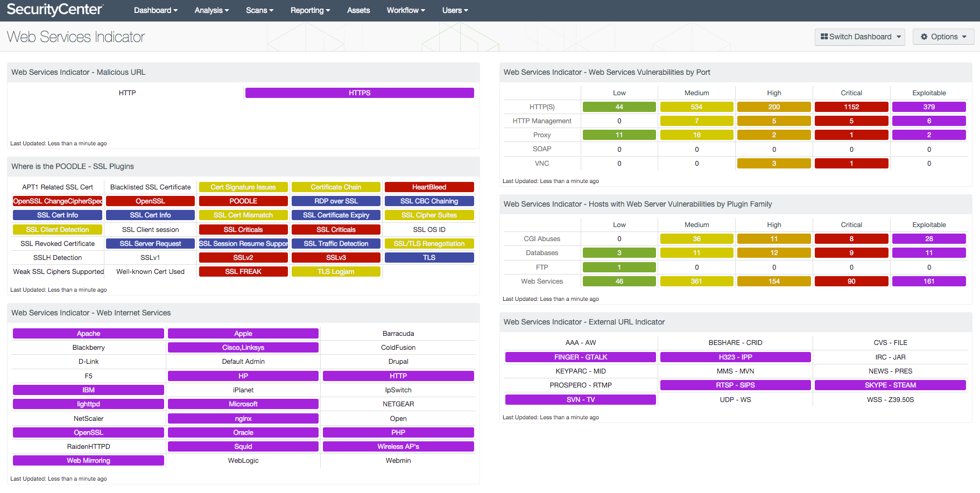Open the RDP over SSL indicator
The width and height of the screenshot is (980, 493).
[336, 201]
